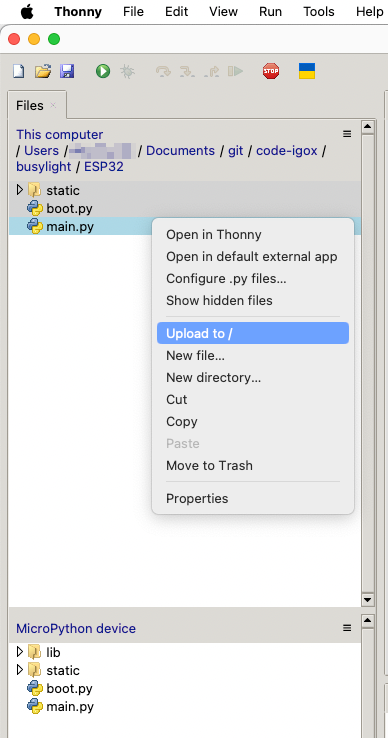Open the Tools menu
The width and height of the screenshot is (388, 738).
pos(319,12)
